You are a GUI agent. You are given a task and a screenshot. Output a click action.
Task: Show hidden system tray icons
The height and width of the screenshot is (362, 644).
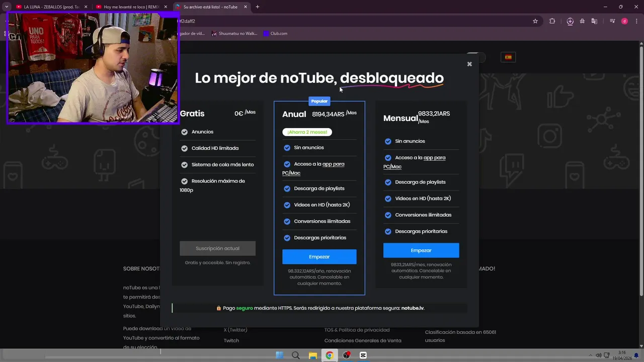(591, 355)
